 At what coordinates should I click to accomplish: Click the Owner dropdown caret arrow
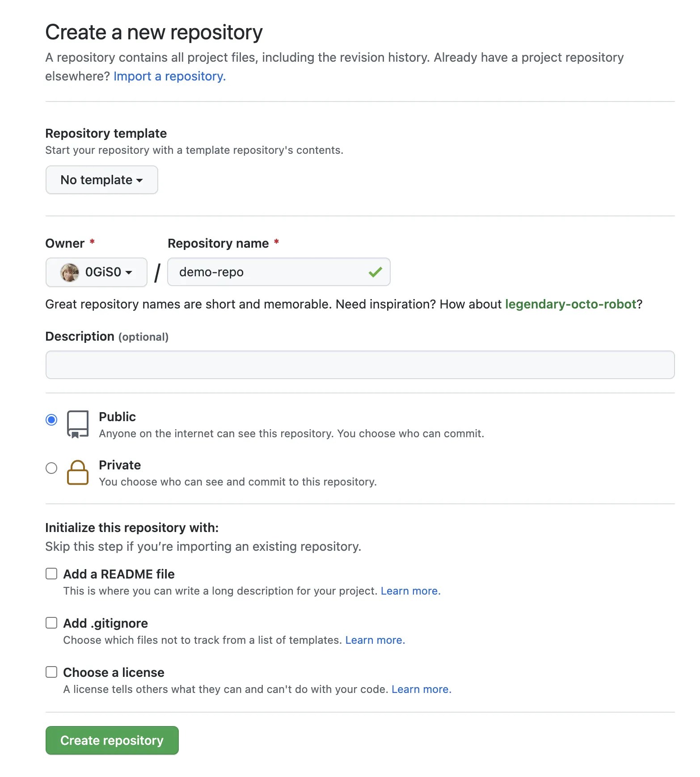(x=129, y=273)
